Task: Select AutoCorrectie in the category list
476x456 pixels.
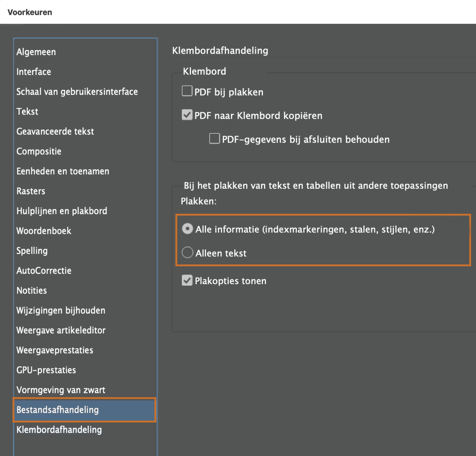Action: (44, 270)
